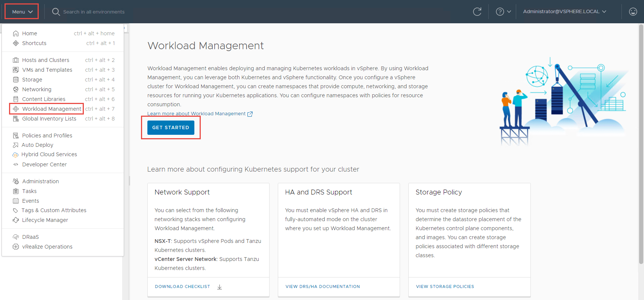Click the Hosts and Clusters icon
The width and height of the screenshot is (644, 300).
[16, 60]
